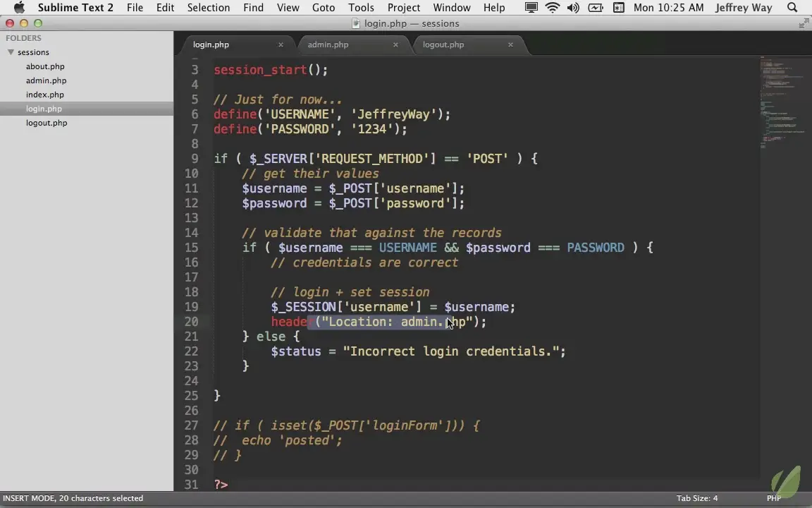Switch to the admin.php tab
Image resolution: width=812 pixels, height=508 pixels.
328,44
